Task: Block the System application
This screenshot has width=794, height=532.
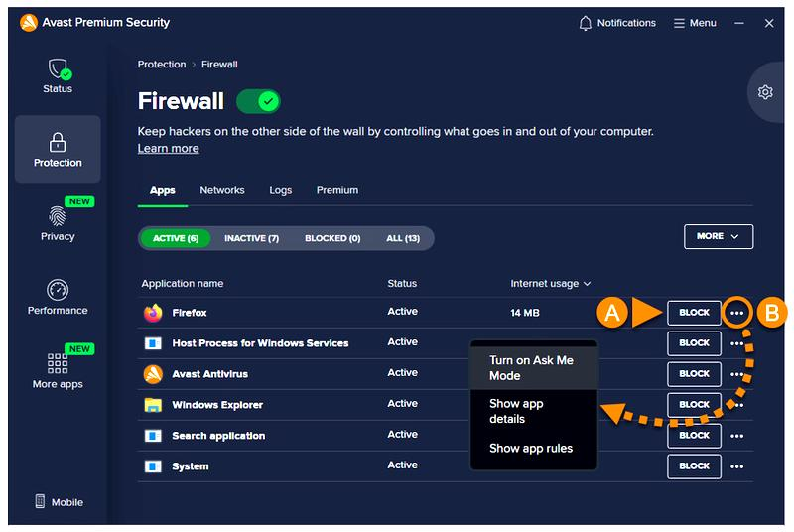Action: pyautogui.click(x=694, y=466)
